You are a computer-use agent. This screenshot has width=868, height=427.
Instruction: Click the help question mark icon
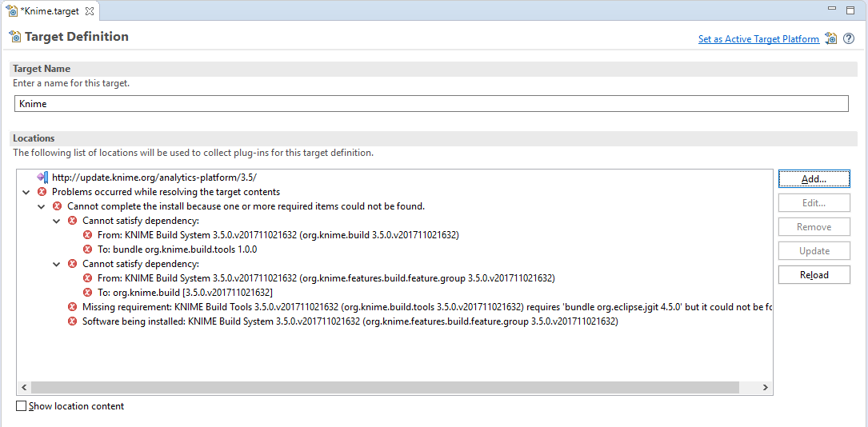849,38
